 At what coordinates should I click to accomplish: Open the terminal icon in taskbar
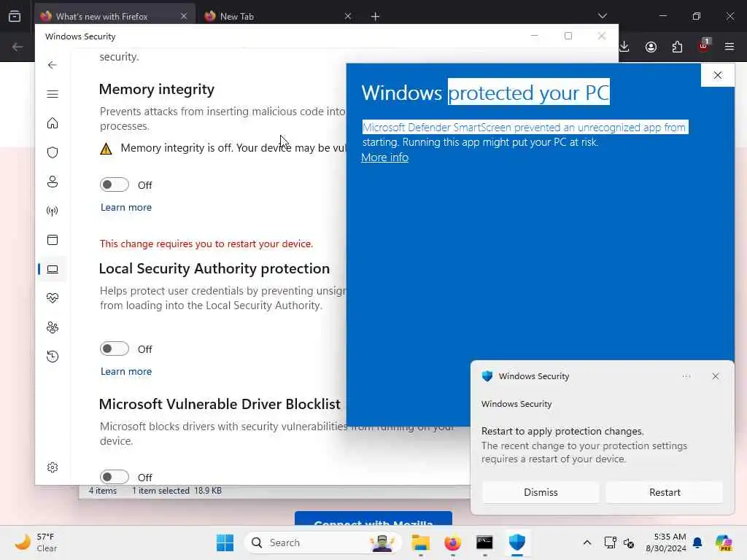pos(484,542)
